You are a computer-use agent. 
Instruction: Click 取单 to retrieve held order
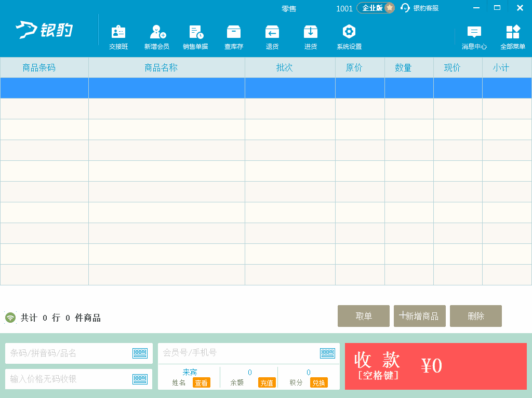click(x=363, y=316)
